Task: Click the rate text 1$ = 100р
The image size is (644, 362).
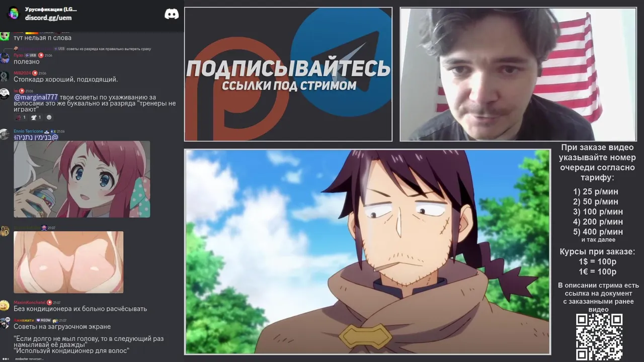Action: (597, 262)
